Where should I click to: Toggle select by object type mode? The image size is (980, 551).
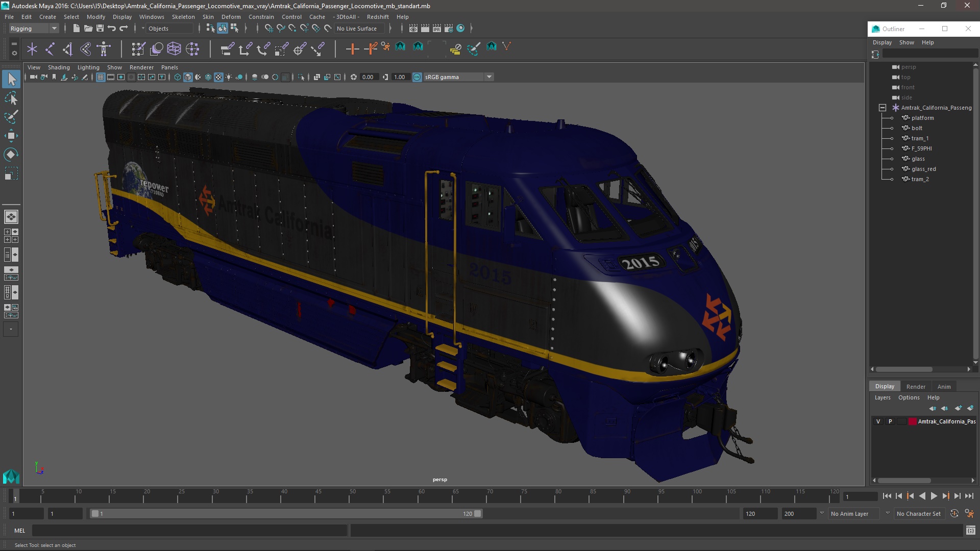click(223, 29)
